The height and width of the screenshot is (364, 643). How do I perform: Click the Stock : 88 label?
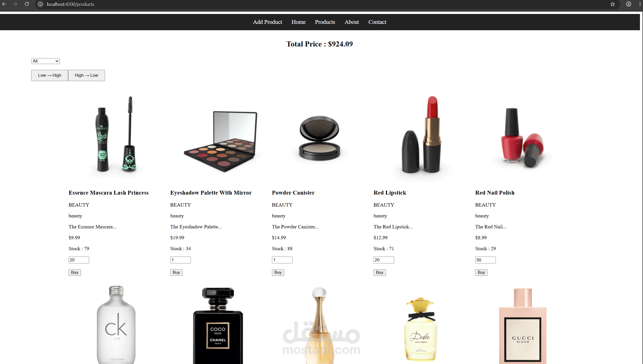tap(282, 249)
